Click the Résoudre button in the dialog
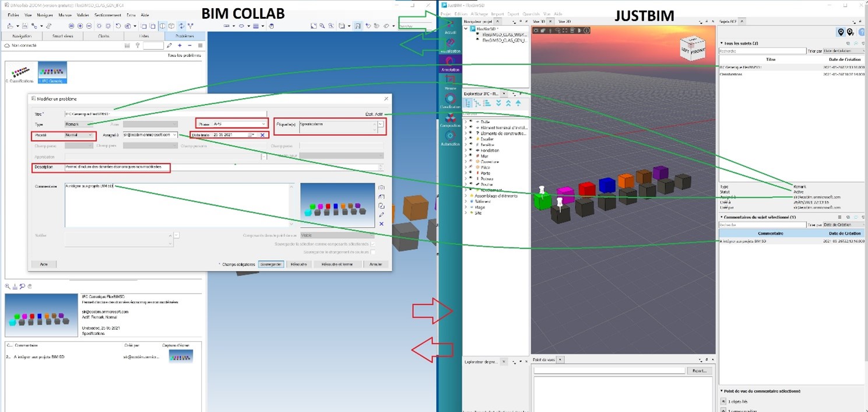868x412 pixels. [299, 264]
